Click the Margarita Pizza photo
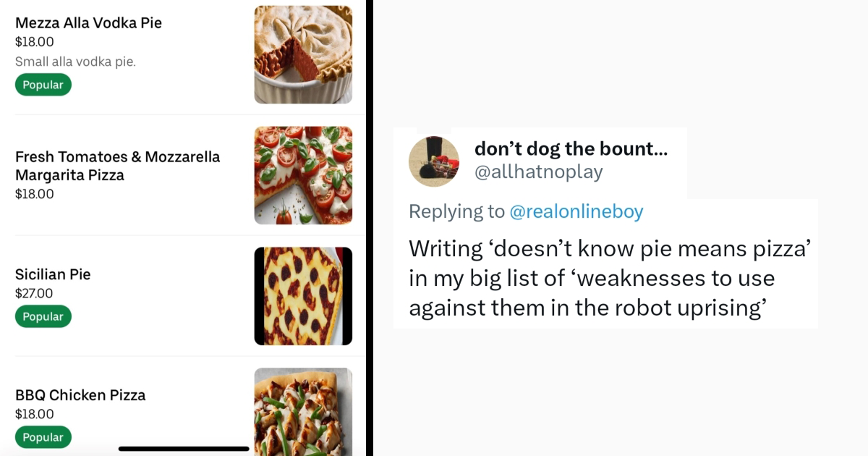Image resolution: width=868 pixels, height=456 pixels. (303, 175)
